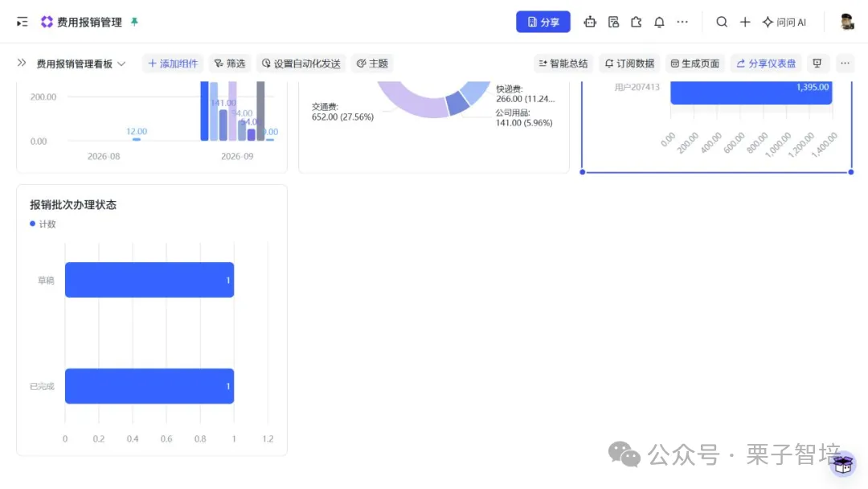Open the robot automation icon
This screenshot has width=868, height=489.
pyautogui.click(x=590, y=23)
